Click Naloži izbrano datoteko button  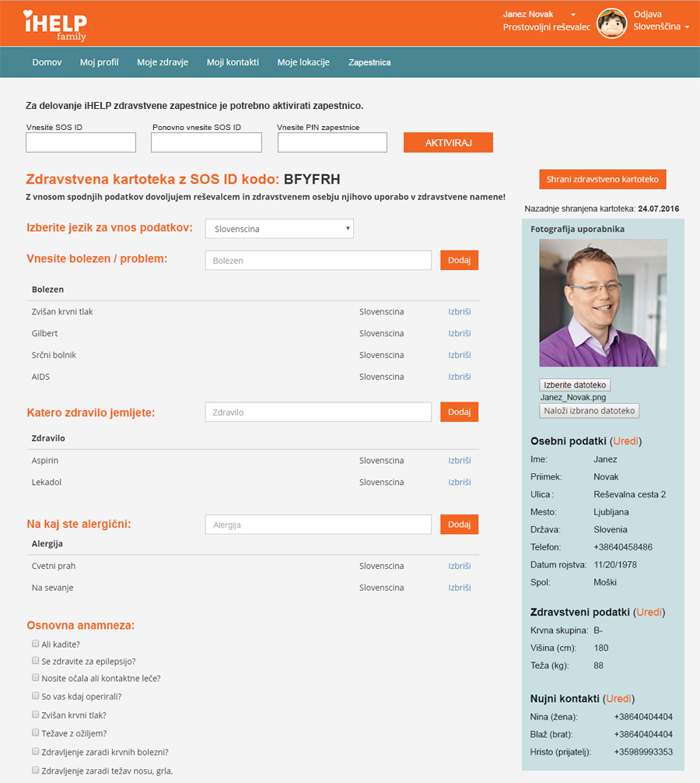pos(590,410)
